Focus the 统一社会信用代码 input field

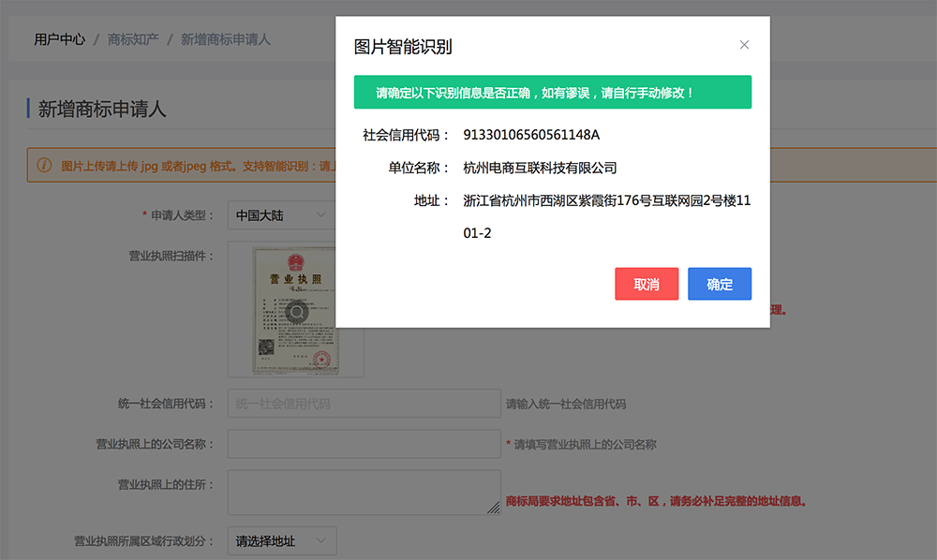(364, 404)
